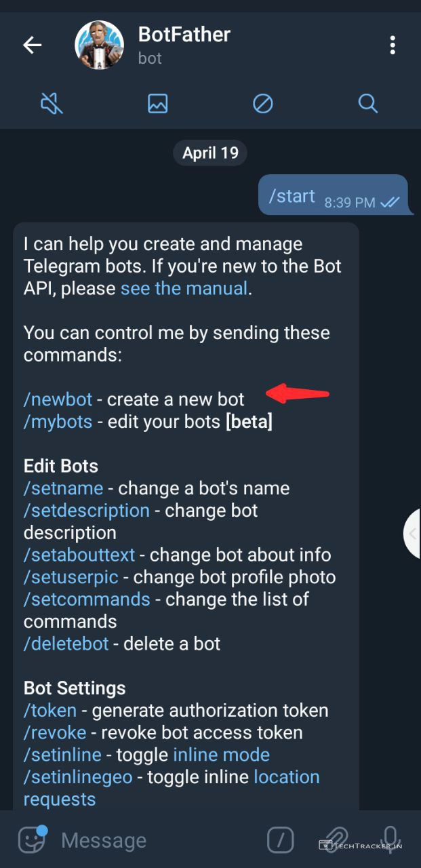Go back using the arrow icon
Screen dimensions: 421x868
pos(32,45)
